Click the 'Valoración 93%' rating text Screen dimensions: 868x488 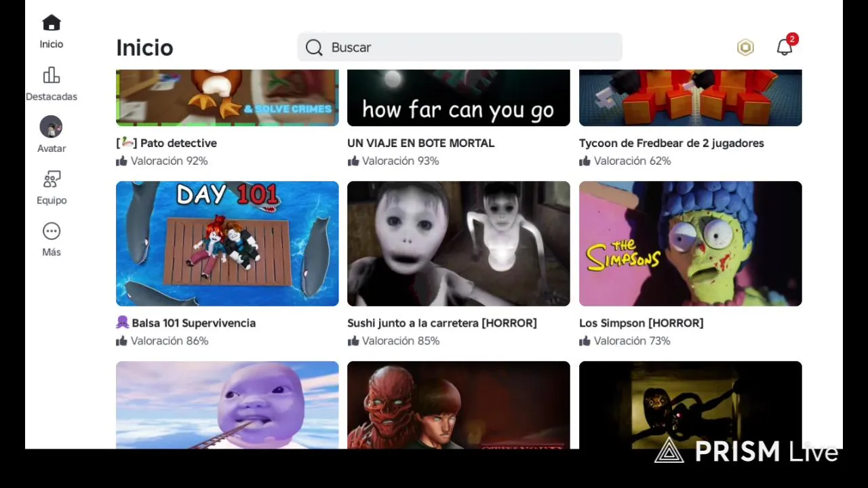click(x=401, y=161)
